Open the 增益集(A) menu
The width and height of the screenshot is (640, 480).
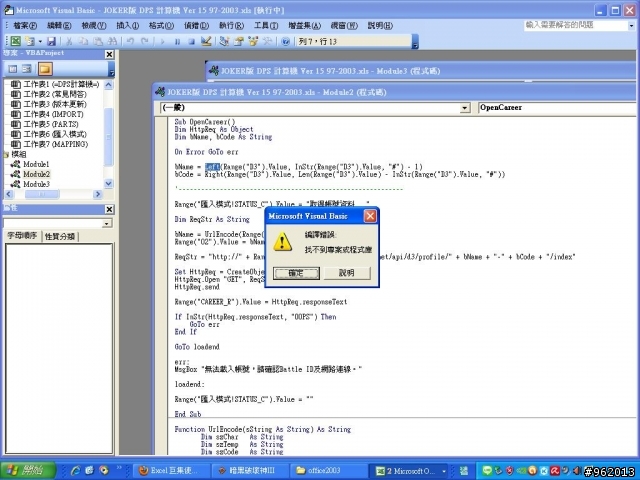coord(304,26)
